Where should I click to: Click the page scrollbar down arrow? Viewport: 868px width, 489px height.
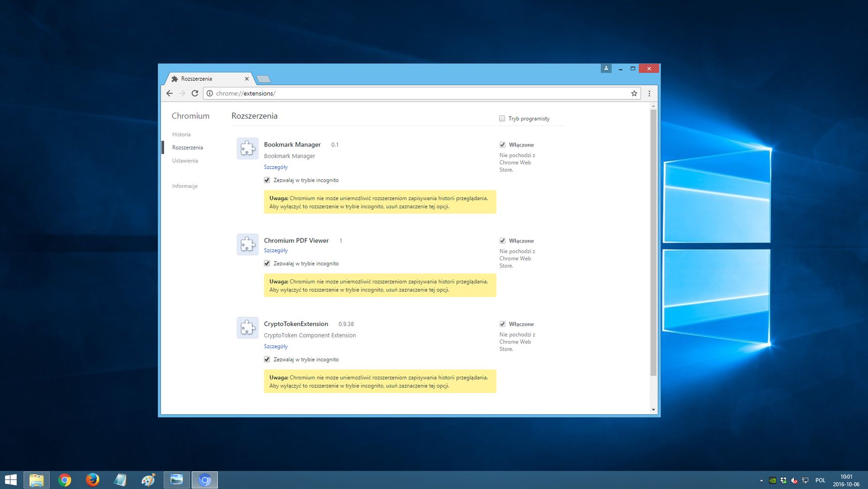654,410
